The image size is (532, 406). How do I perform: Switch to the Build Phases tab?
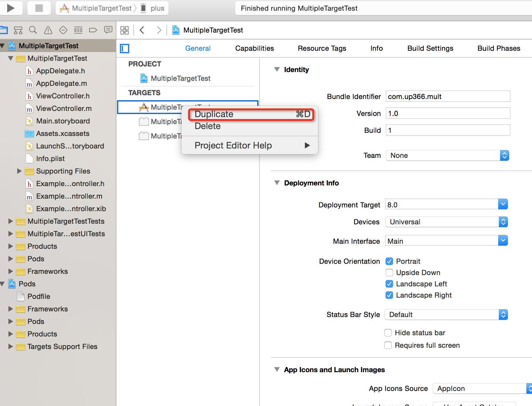[x=499, y=48]
